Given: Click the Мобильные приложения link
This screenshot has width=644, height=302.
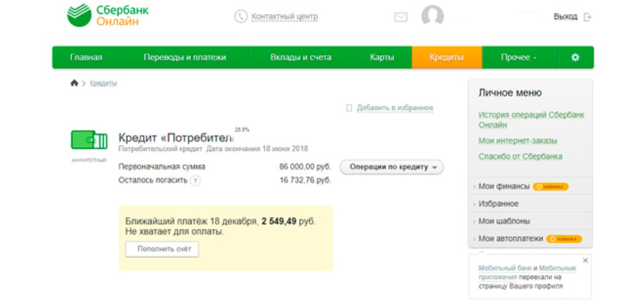Looking at the screenshot, I should click(527, 273).
